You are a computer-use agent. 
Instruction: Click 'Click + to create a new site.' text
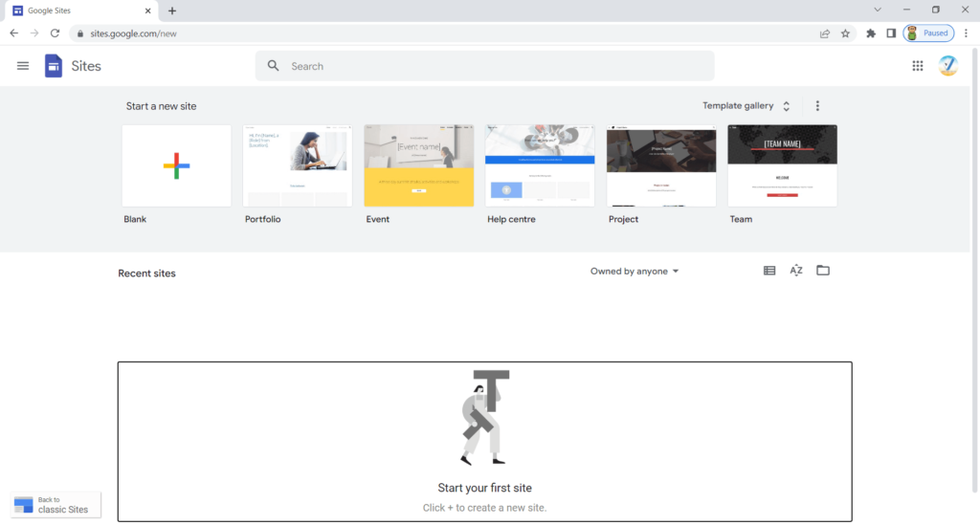[x=484, y=508]
